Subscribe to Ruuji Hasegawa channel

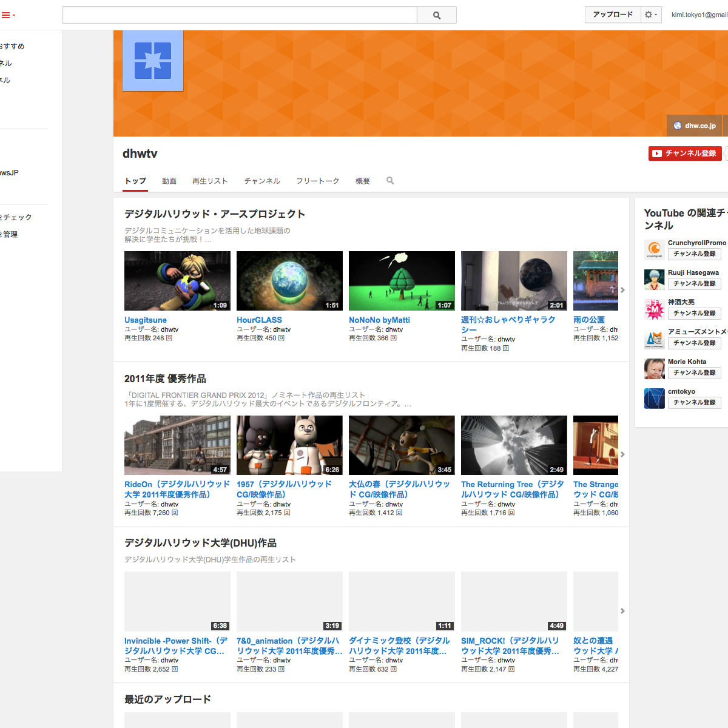pyautogui.click(x=695, y=283)
